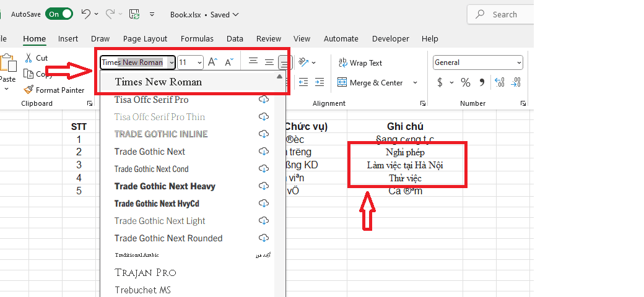Apply Accounting format with the dollar icon

[x=440, y=82]
